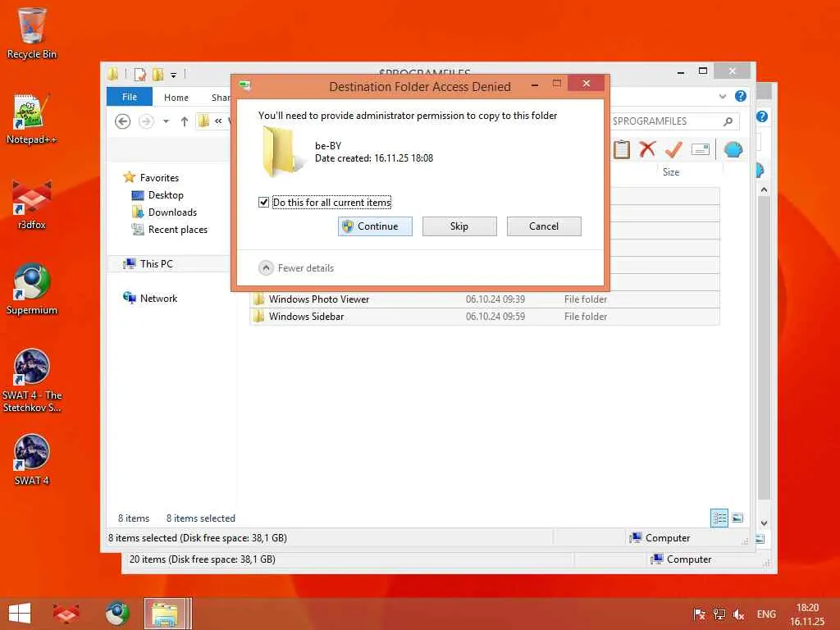Expand address bar path chevrons
The width and height of the screenshot is (840, 630).
click(218, 121)
